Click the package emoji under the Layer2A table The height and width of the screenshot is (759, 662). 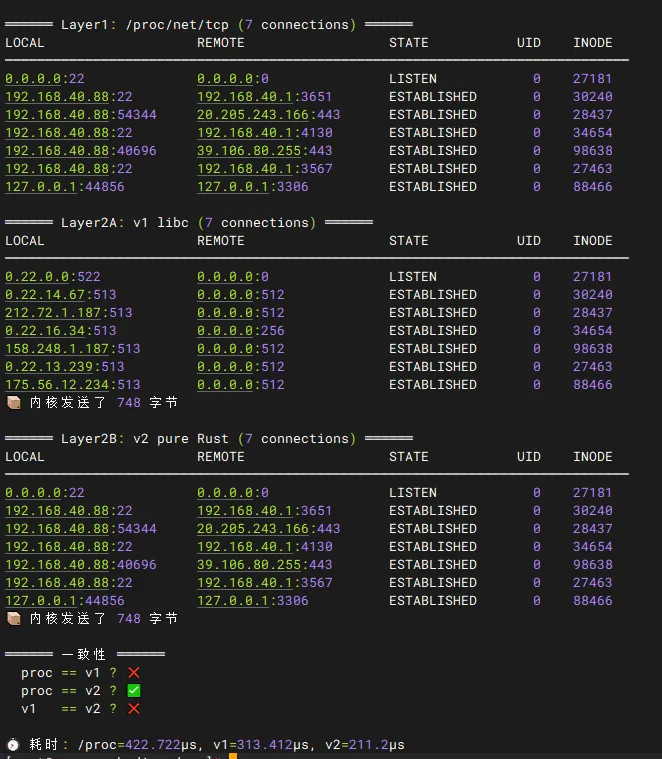(14, 403)
